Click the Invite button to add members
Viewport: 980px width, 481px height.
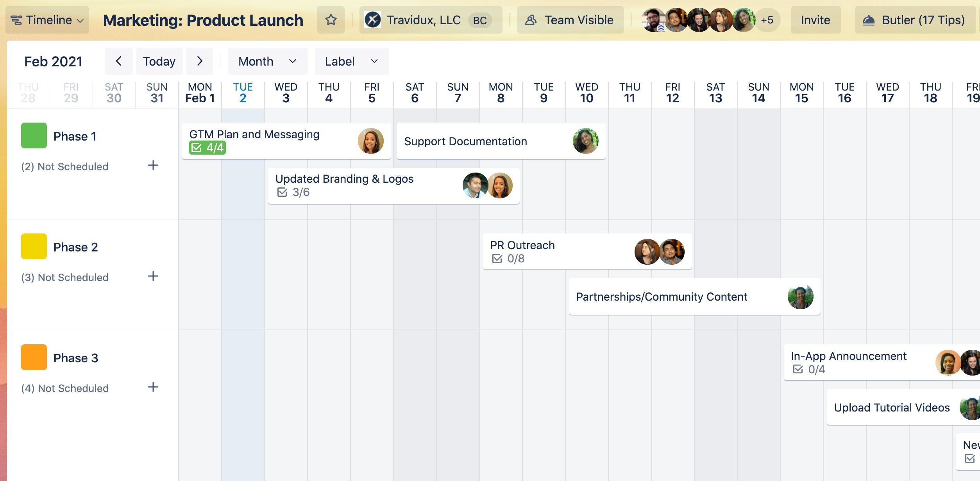click(x=815, y=19)
